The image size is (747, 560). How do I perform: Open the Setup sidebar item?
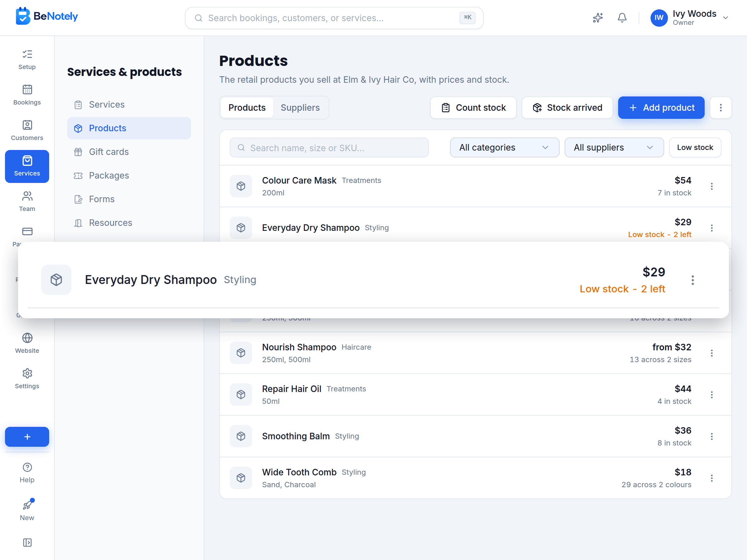tap(27, 60)
